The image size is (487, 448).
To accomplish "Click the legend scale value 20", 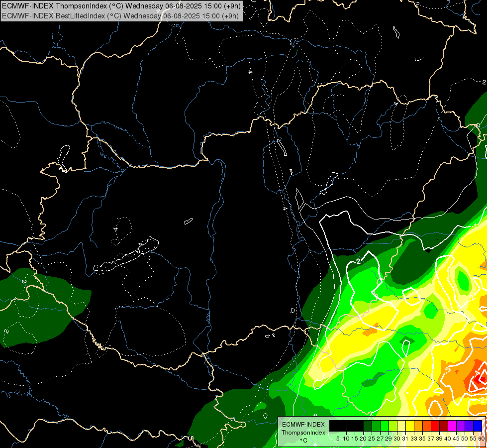I will (x=364, y=439).
